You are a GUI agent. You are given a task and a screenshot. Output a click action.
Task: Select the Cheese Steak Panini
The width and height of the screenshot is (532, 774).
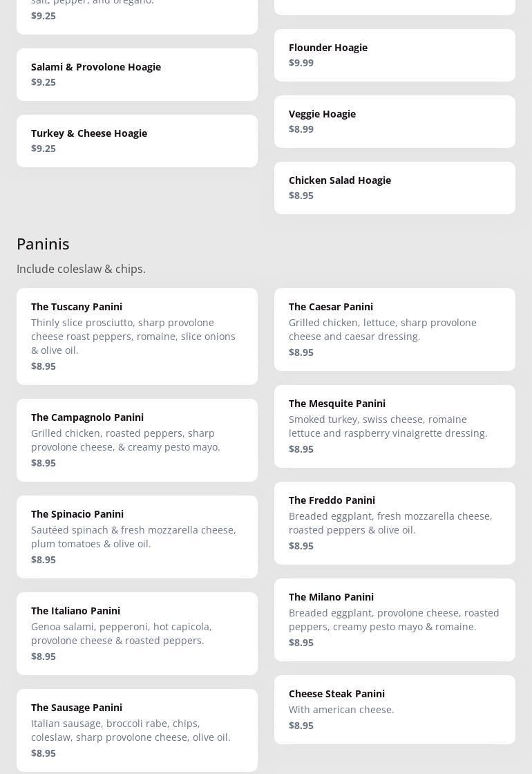[x=395, y=710]
